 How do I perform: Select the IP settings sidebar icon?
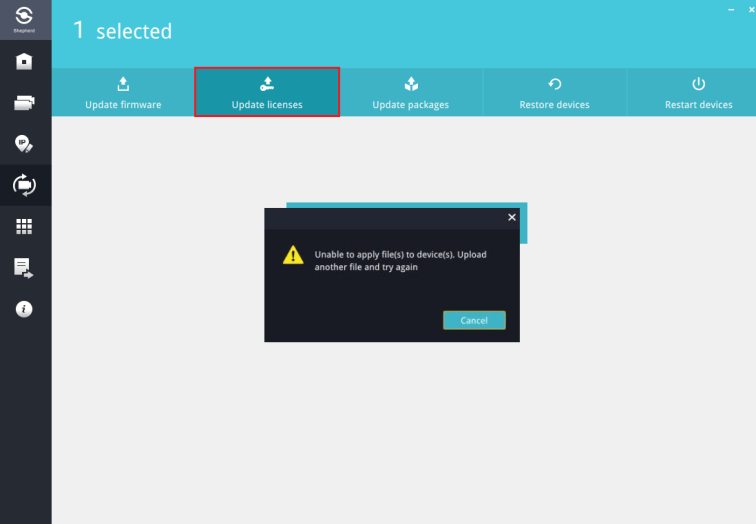point(25,144)
